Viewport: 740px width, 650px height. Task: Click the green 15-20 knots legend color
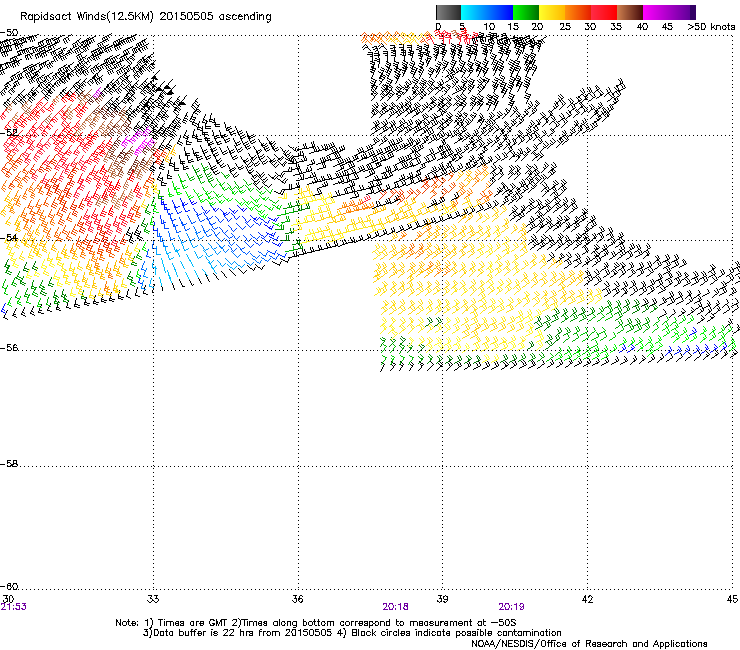pyautogui.click(x=526, y=12)
